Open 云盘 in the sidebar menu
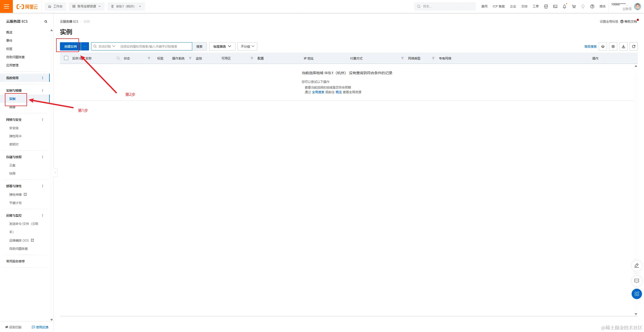 [12, 165]
